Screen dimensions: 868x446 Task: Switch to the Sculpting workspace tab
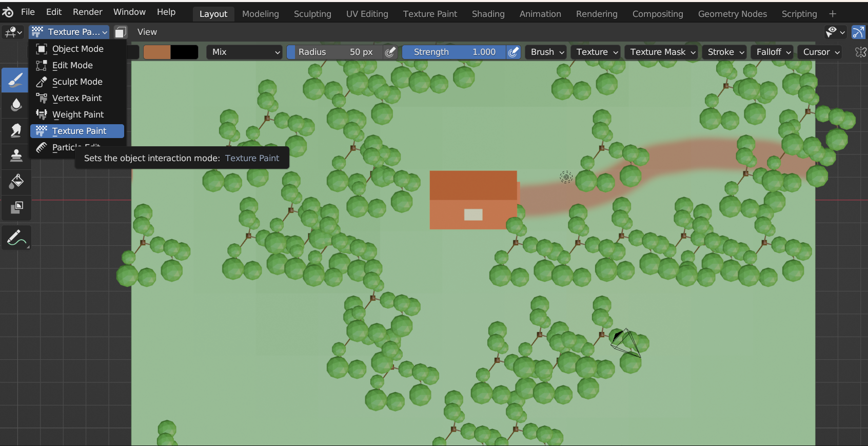point(312,14)
